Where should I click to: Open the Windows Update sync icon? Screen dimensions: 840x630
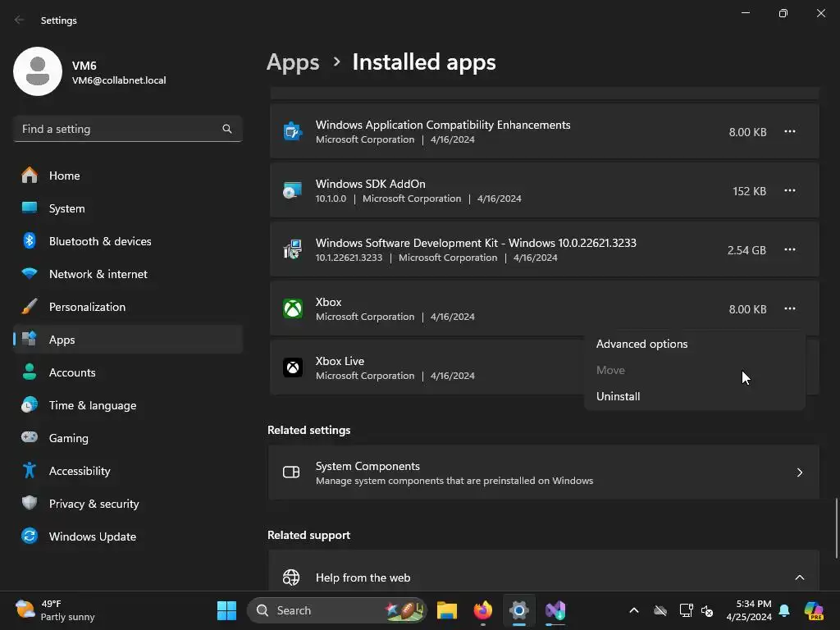pyautogui.click(x=30, y=536)
